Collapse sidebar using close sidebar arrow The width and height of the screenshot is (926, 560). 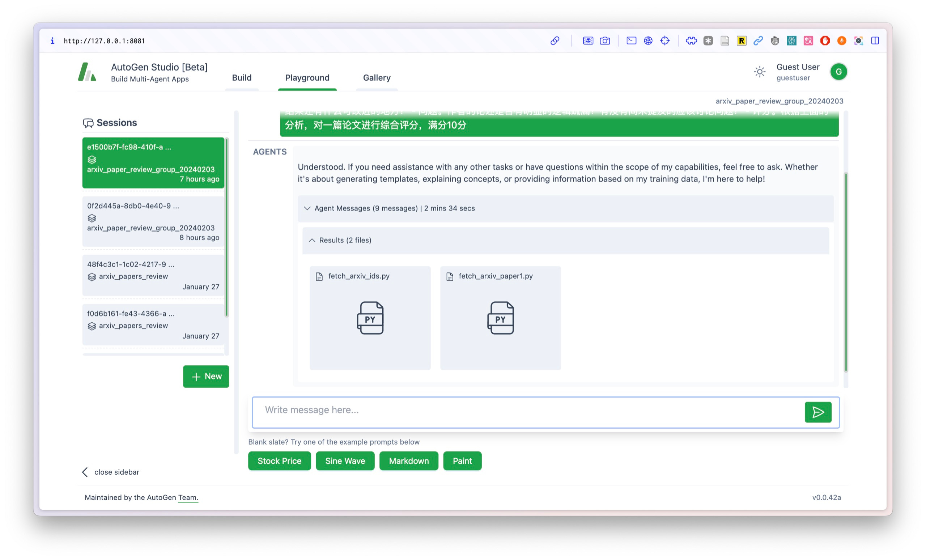pyautogui.click(x=85, y=472)
